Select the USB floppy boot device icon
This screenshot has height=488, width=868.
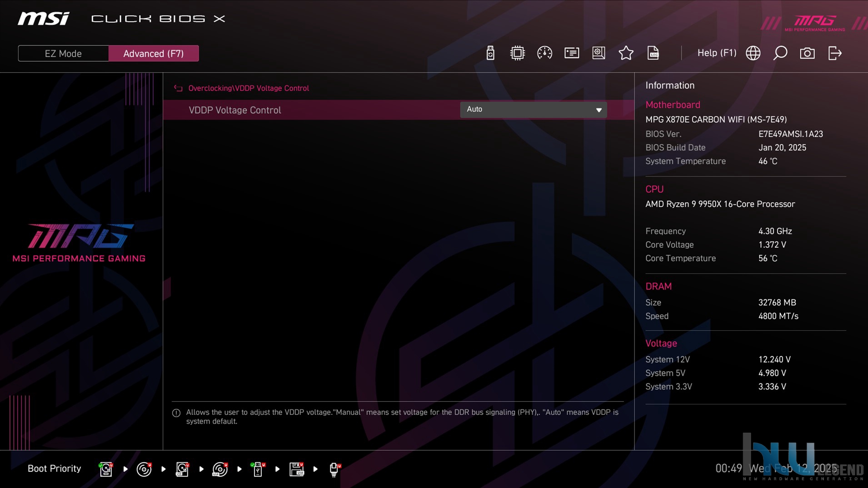click(x=296, y=469)
